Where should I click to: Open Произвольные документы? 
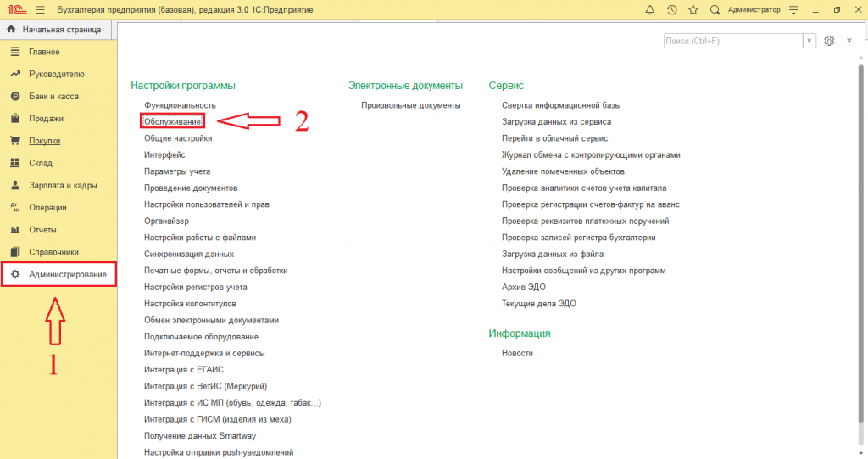pos(411,104)
